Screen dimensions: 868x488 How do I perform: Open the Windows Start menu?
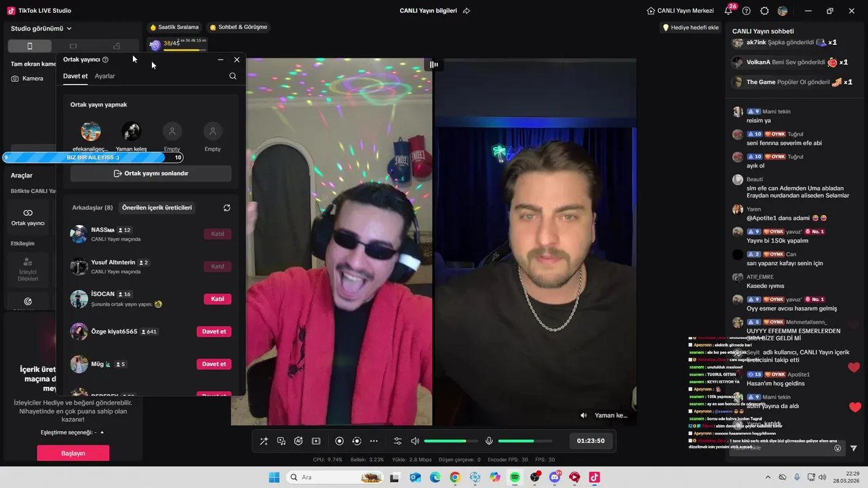click(274, 477)
